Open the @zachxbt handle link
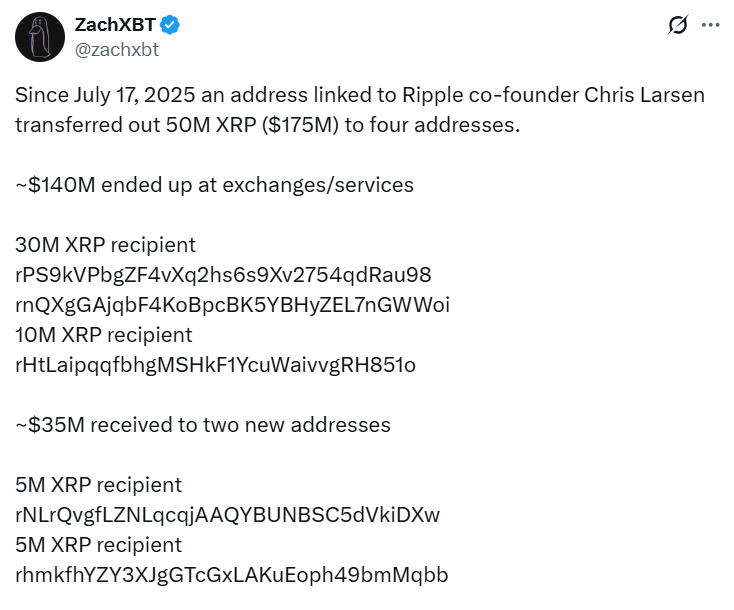This screenshot has height=610, width=734. tap(116, 49)
